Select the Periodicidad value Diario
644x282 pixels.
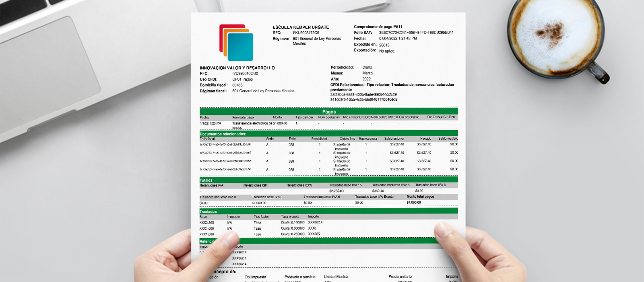(x=367, y=67)
